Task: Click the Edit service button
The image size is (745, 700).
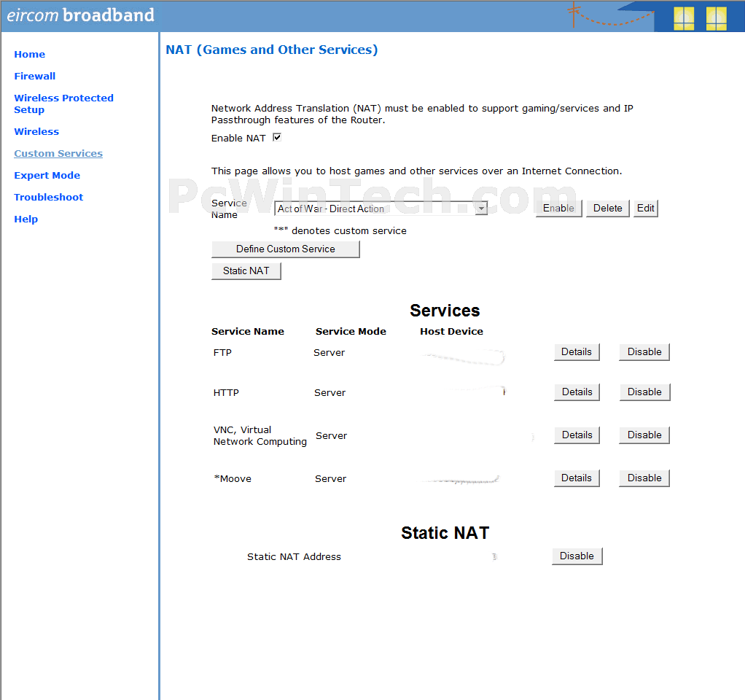Action: (x=646, y=208)
